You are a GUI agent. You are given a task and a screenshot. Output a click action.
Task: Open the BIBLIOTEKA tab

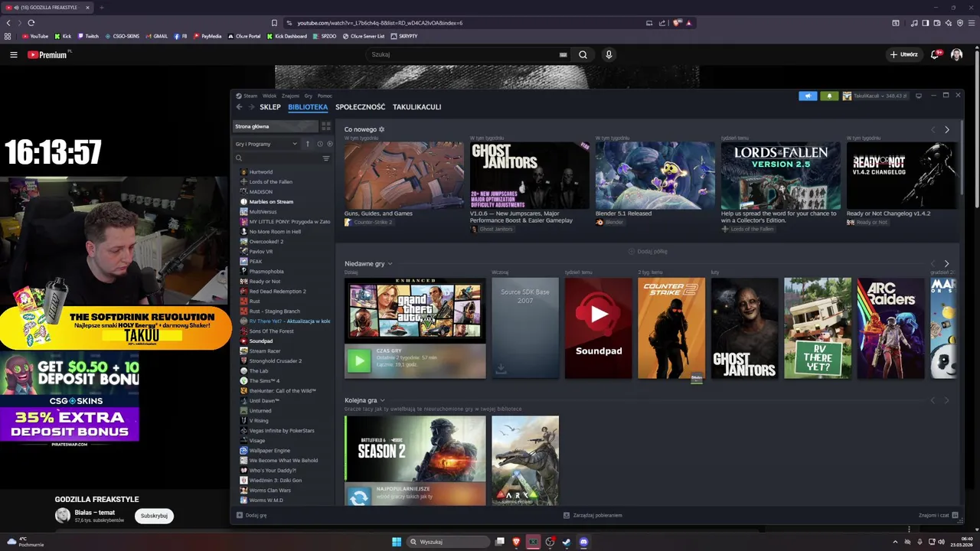click(x=308, y=107)
